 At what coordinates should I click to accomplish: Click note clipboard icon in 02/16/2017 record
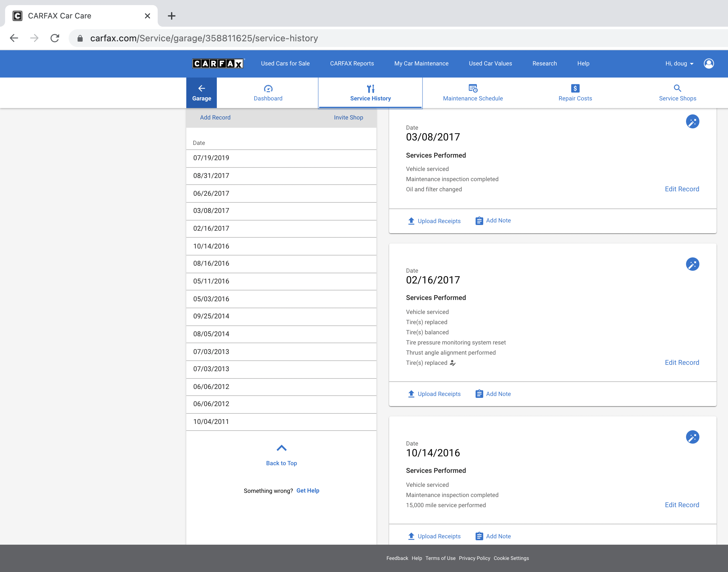coord(479,394)
